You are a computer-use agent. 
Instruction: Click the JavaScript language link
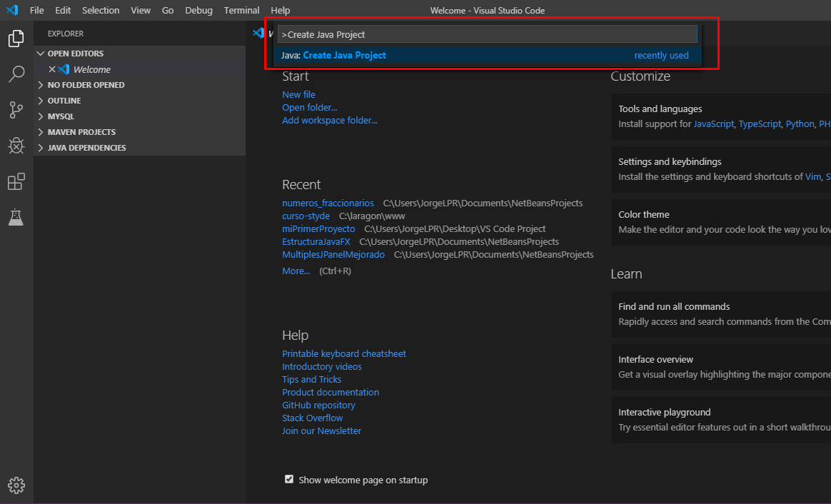(714, 124)
